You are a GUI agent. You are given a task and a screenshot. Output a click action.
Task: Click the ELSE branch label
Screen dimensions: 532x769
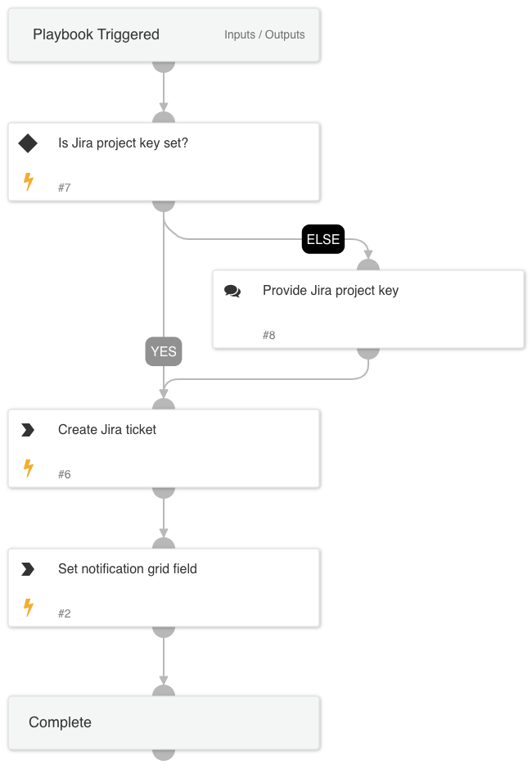point(322,239)
